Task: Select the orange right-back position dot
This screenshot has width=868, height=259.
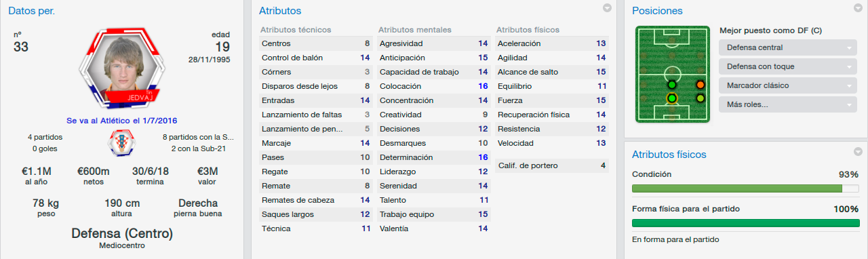Action: [x=701, y=85]
